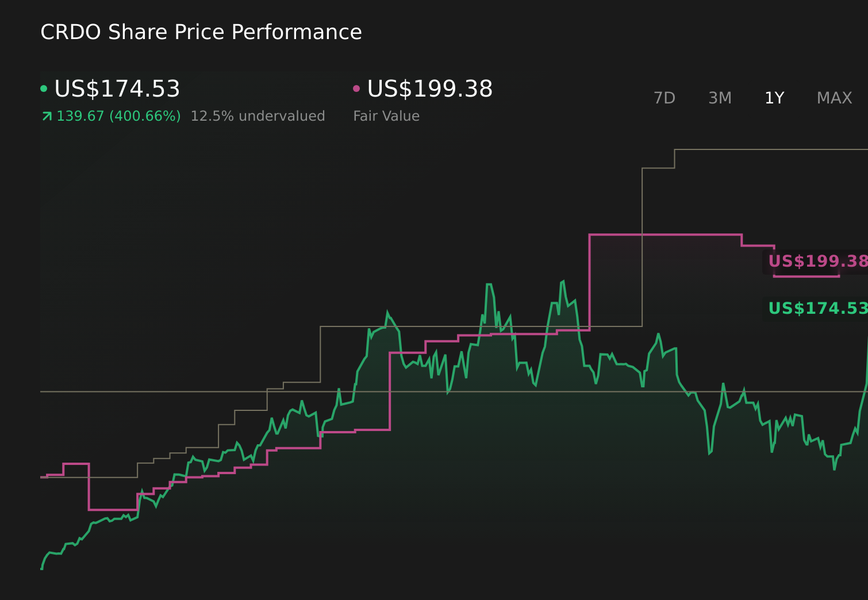Click the highest plateau of pink fair value line
868x600 pixels.
665,234
